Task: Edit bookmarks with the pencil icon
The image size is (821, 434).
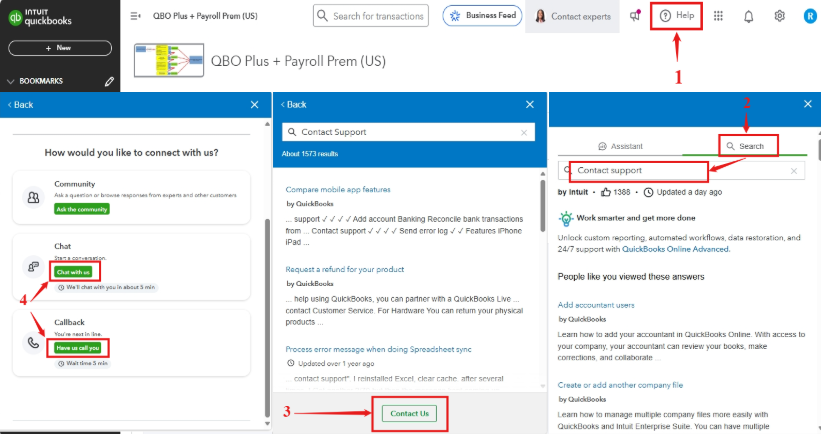Action: click(109, 81)
